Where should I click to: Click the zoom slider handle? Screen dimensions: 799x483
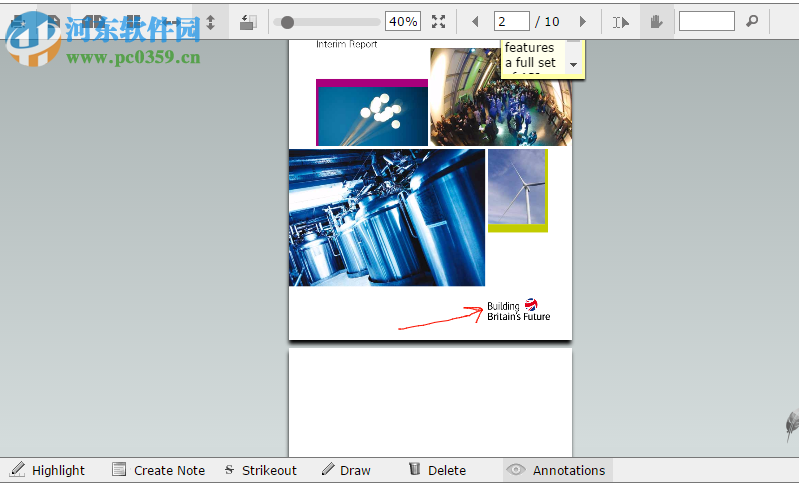287,22
